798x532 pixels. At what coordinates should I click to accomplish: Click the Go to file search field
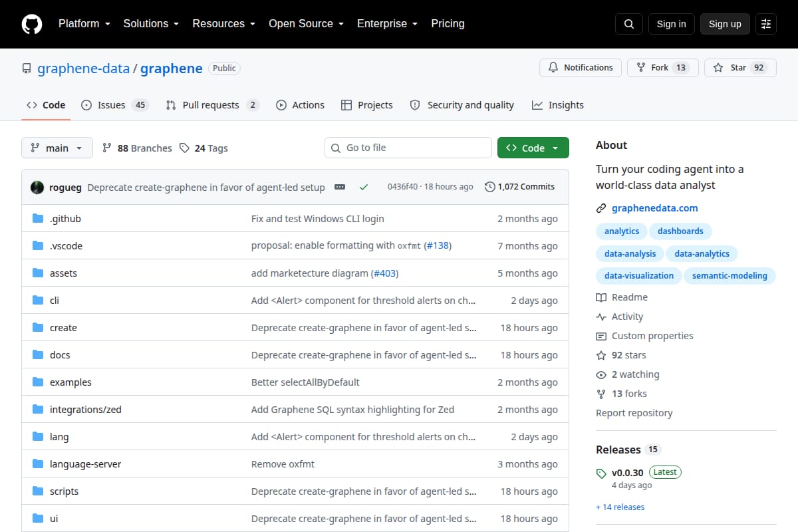pos(408,148)
